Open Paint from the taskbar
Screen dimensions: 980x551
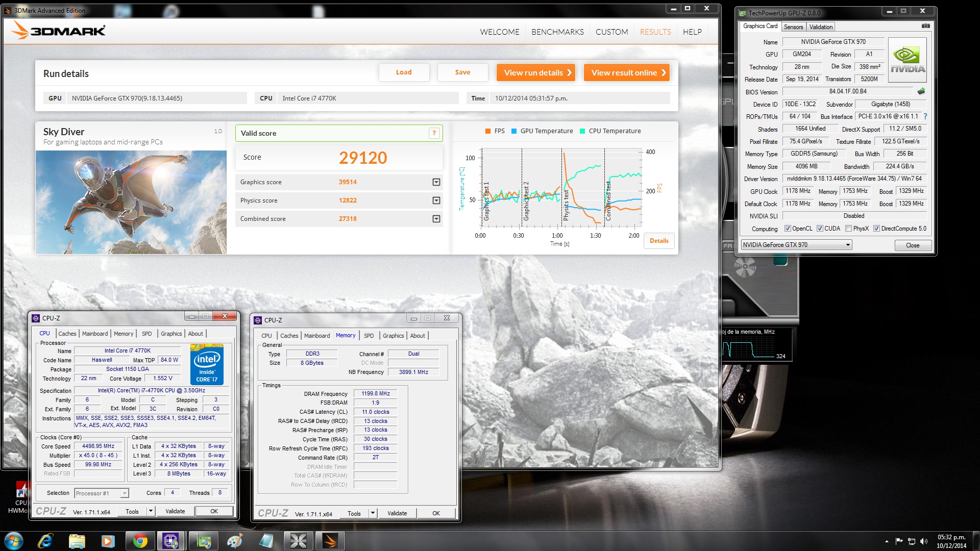pos(235,541)
